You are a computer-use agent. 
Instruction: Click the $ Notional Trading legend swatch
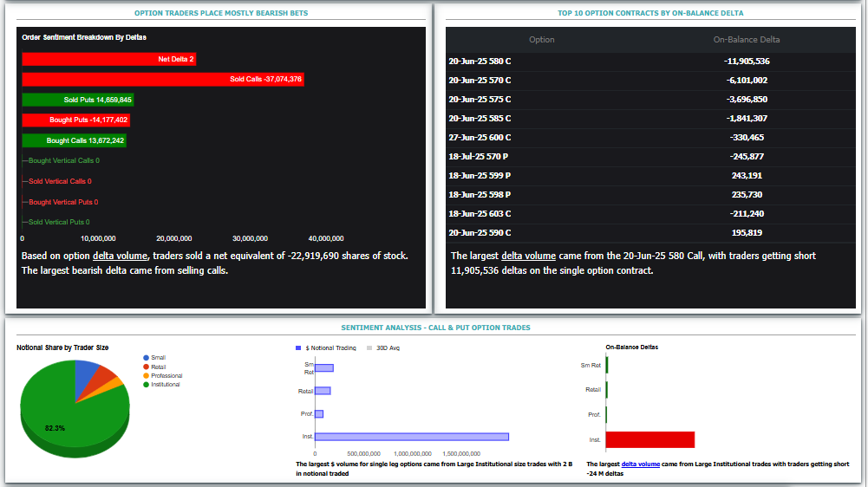tap(298, 348)
